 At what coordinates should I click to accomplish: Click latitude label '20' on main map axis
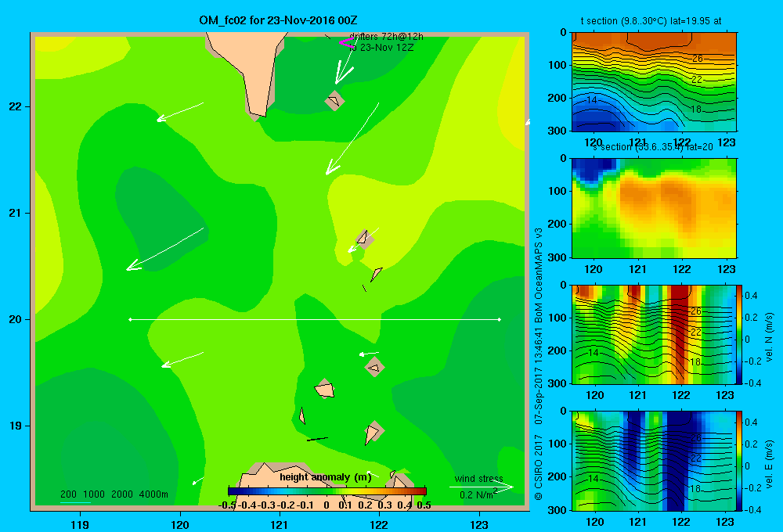16,319
